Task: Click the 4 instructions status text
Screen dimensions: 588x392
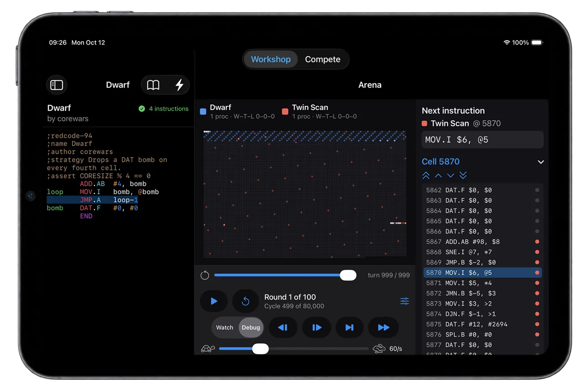Action: [x=169, y=109]
